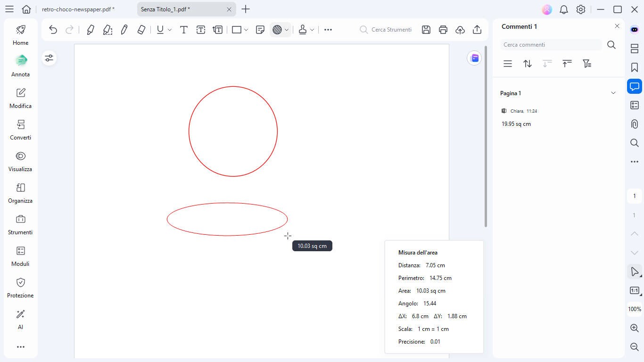Open the Organizza section
Image resolution: width=644 pixels, height=362 pixels.
tap(21, 193)
